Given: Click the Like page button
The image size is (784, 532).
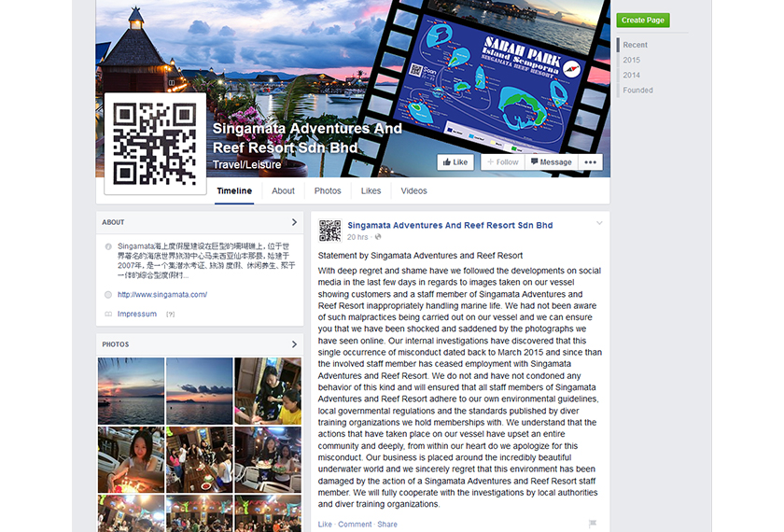Looking at the screenshot, I should (x=455, y=162).
